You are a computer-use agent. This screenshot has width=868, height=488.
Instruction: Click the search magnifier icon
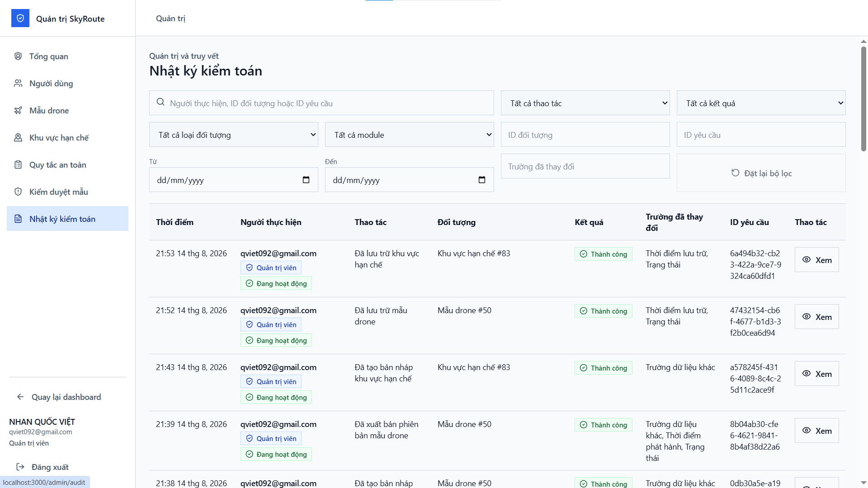pos(160,102)
